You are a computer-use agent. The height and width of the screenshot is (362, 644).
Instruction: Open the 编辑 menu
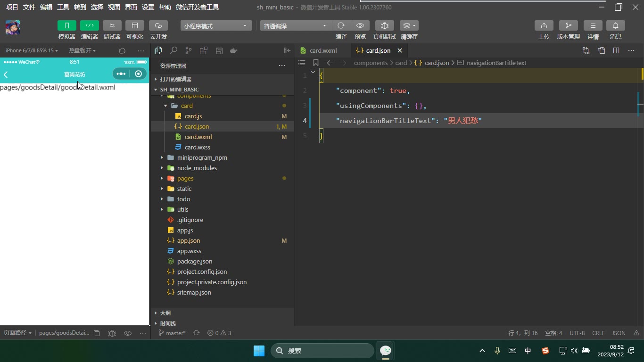46,7
